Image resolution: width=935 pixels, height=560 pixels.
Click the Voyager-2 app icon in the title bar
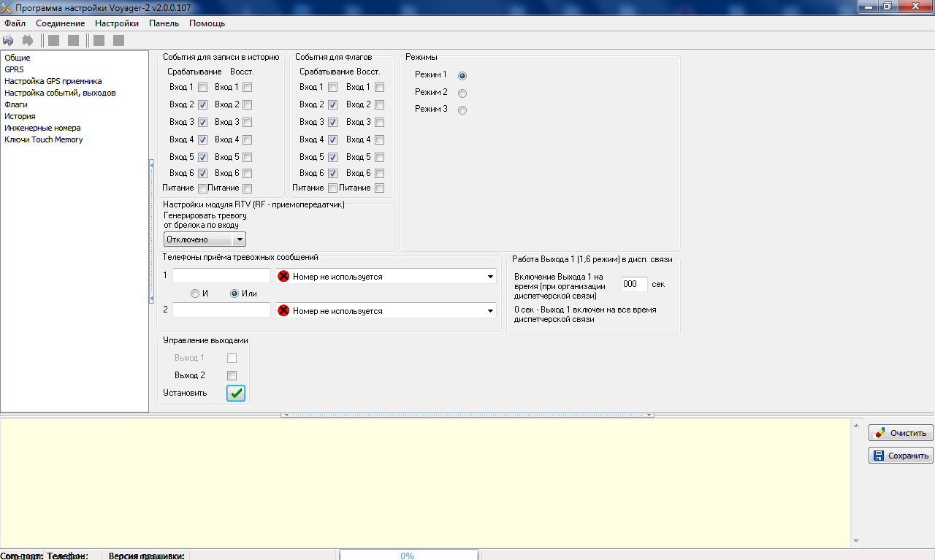pos(7,7)
